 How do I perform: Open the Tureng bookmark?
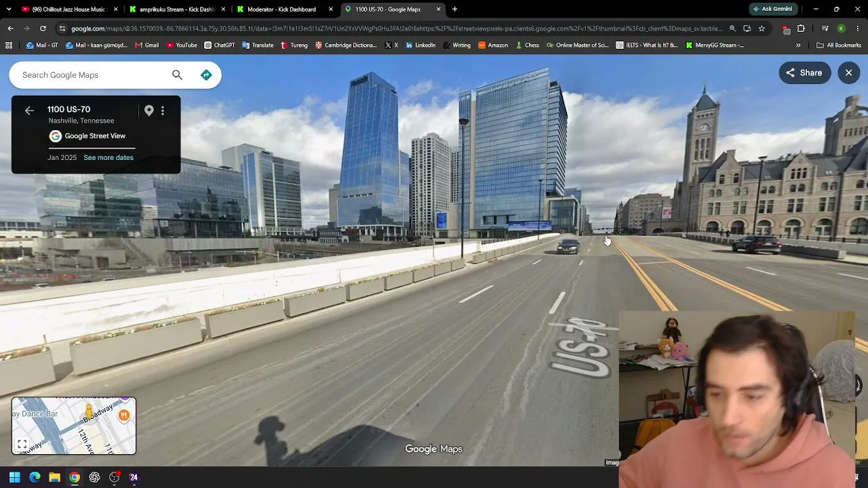tap(294, 45)
